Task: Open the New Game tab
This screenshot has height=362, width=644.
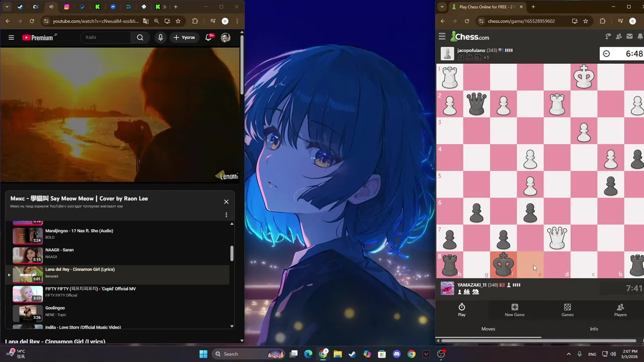Action: [x=515, y=310]
